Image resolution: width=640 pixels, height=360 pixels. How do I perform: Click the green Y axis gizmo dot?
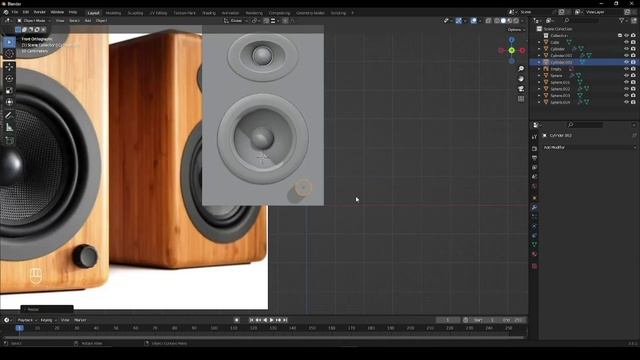click(x=512, y=51)
